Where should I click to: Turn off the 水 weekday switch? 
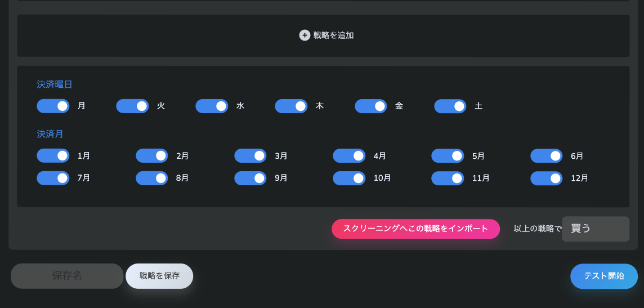tap(212, 106)
